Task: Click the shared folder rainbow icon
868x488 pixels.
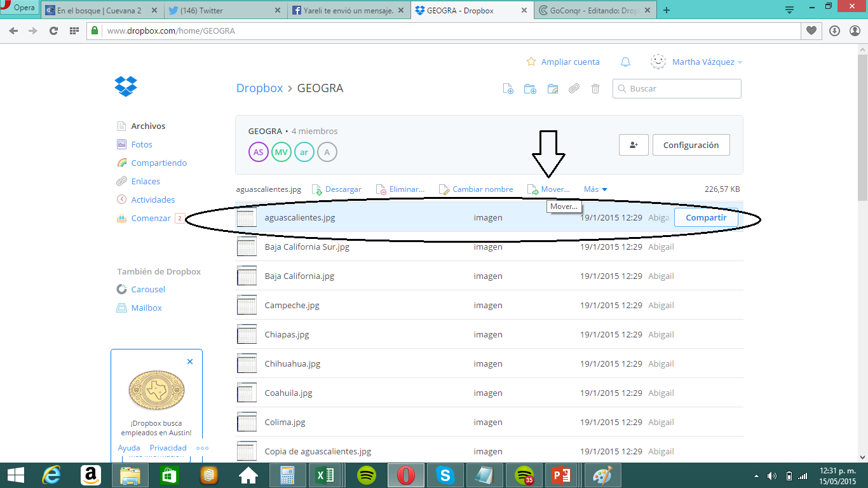Action: pyautogui.click(x=552, y=89)
